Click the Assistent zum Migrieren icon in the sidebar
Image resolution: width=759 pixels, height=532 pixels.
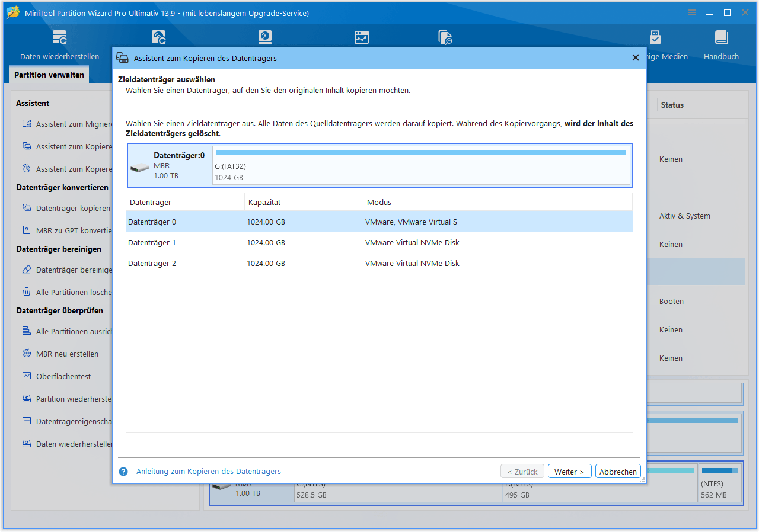[26, 124]
